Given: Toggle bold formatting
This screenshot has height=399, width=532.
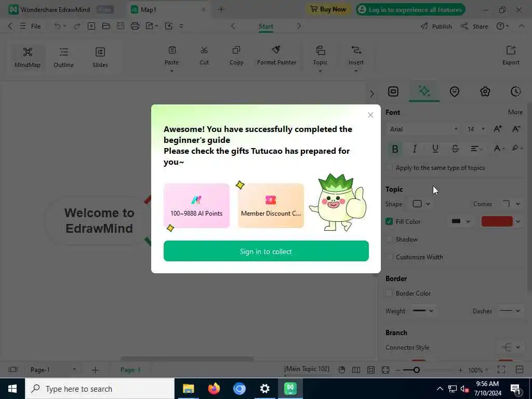Looking at the screenshot, I should click(395, 149).
